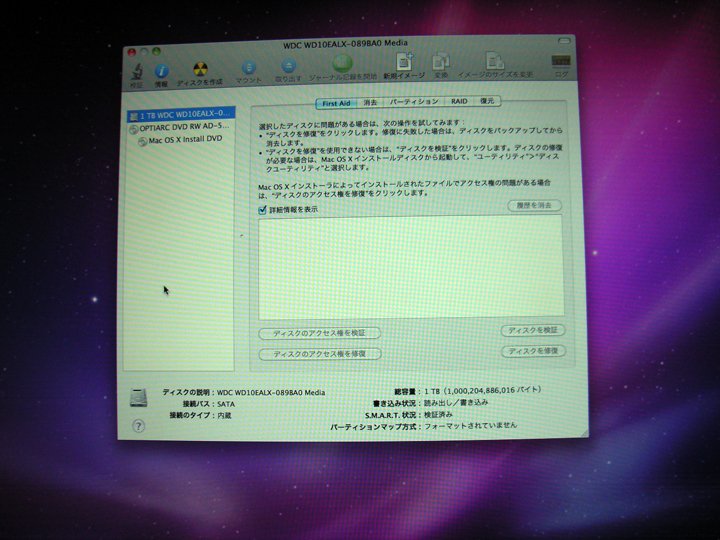The image size is (720, 540).
Task: Select the 1 TB WDC WD10EALX disk
Action: coord(181,114)
